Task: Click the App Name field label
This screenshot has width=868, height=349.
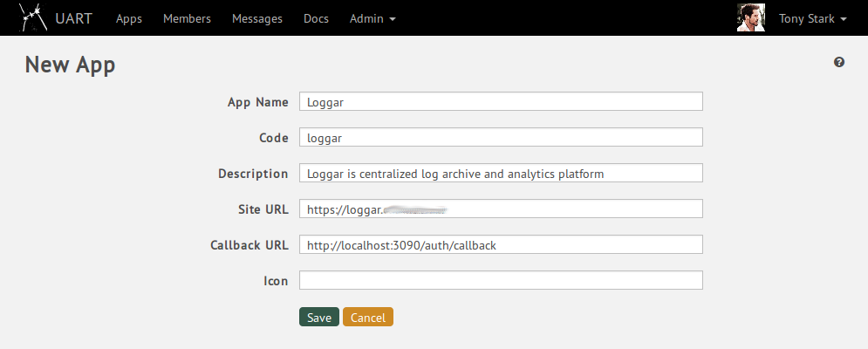Action: pyautogui.click(x=257, y=102)
